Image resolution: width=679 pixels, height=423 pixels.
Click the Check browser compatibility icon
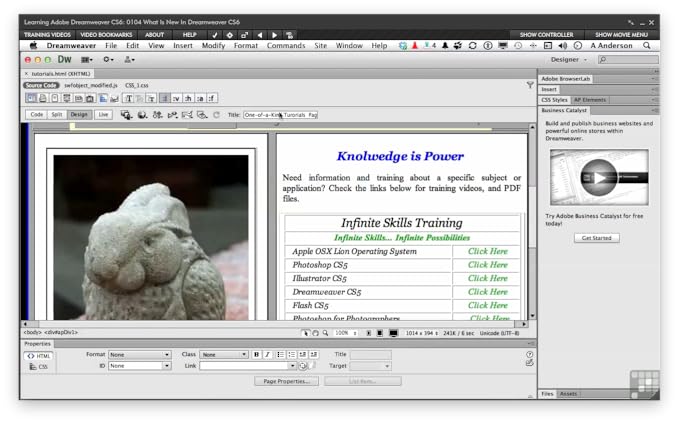click(x=187, y=115)
